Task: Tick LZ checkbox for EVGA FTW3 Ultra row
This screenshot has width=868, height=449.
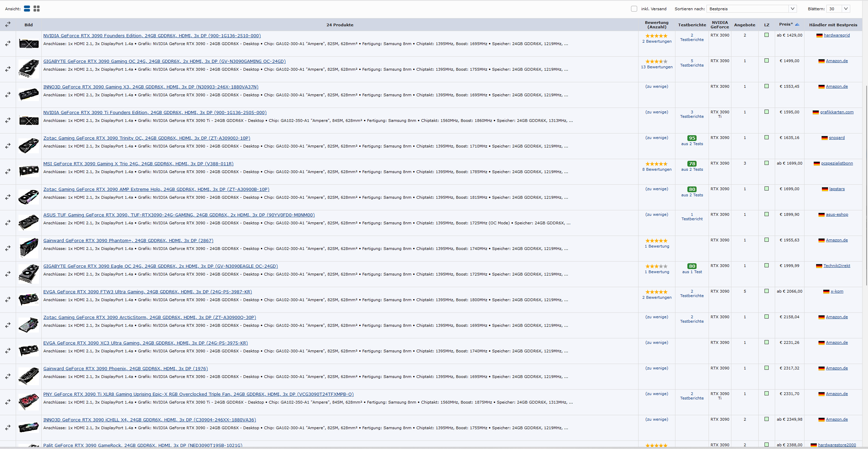Action: click(x=766, y=291)
